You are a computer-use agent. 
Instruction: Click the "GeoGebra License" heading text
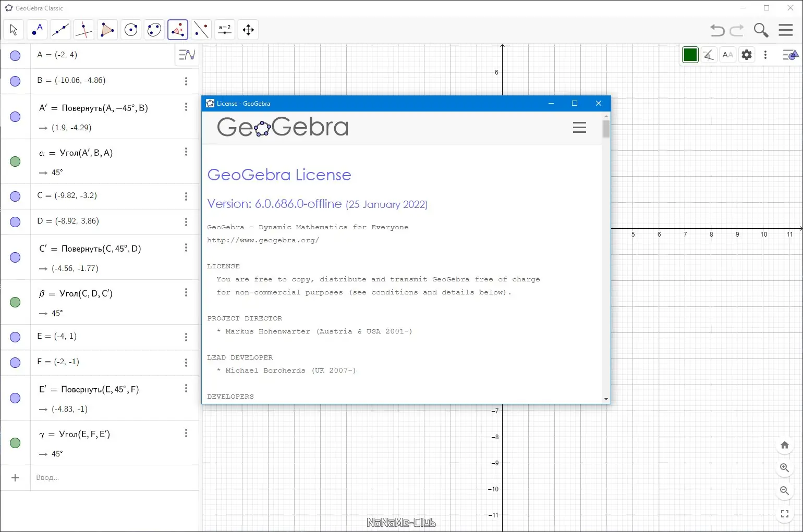click(279, 175)
